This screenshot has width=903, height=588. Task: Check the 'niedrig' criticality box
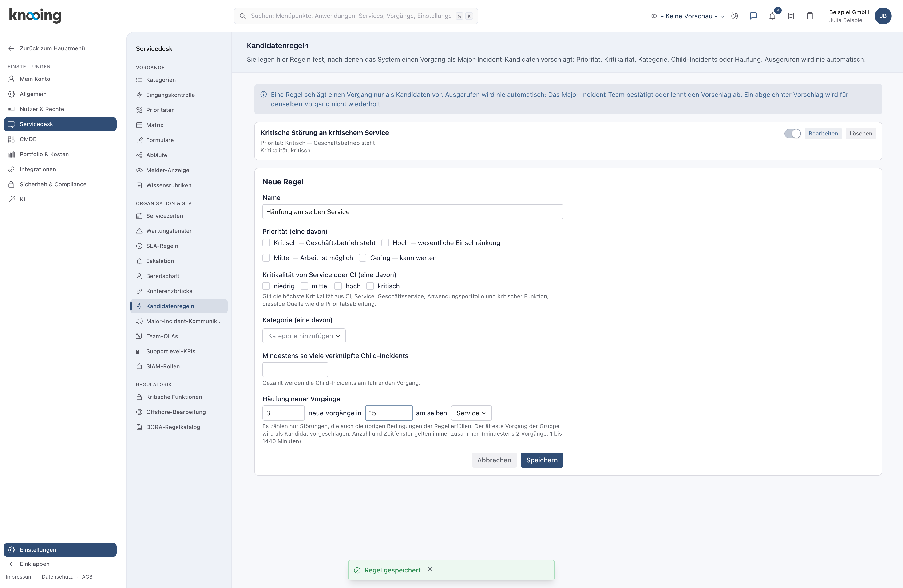click(x=266, y=286)
